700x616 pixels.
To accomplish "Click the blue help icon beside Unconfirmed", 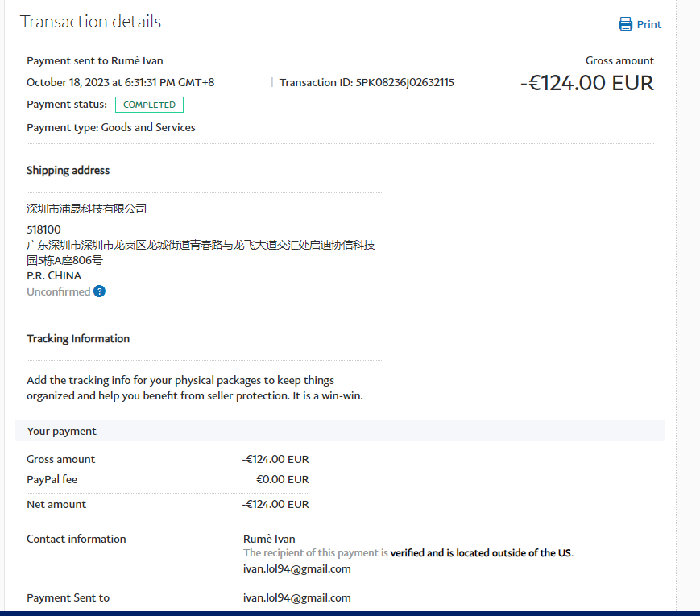I will point(99,291).
